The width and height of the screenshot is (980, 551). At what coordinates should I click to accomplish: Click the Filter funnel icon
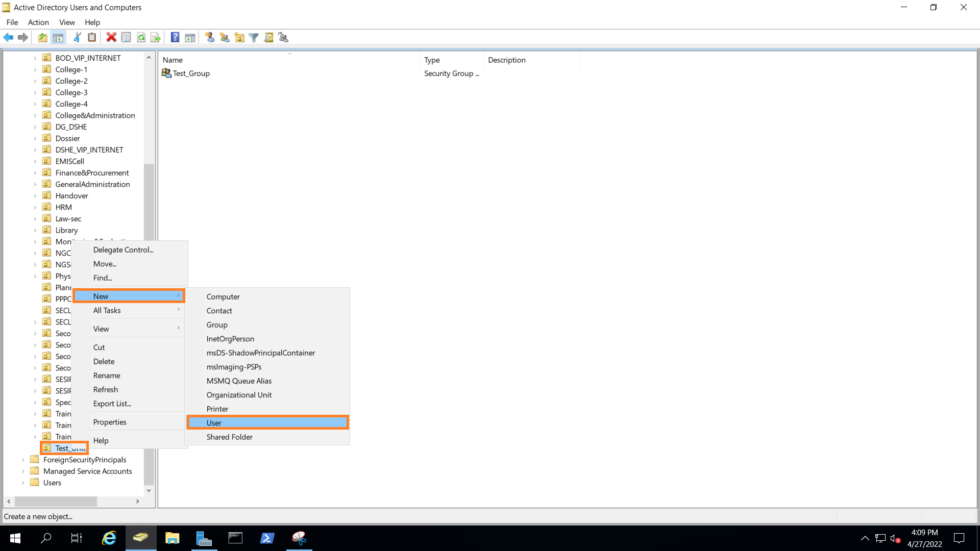pyautogui.click(x=254, y=37)
